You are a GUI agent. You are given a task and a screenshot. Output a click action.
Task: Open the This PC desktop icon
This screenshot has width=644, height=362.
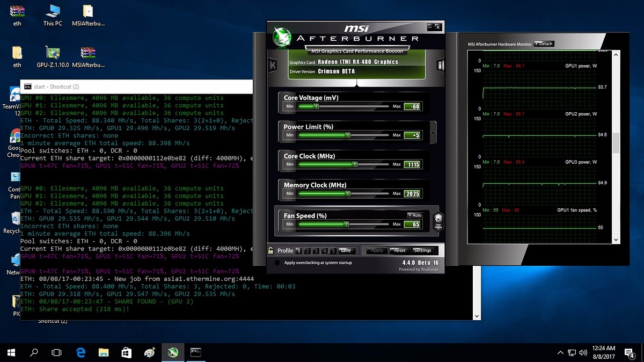[x=53, y=16]
